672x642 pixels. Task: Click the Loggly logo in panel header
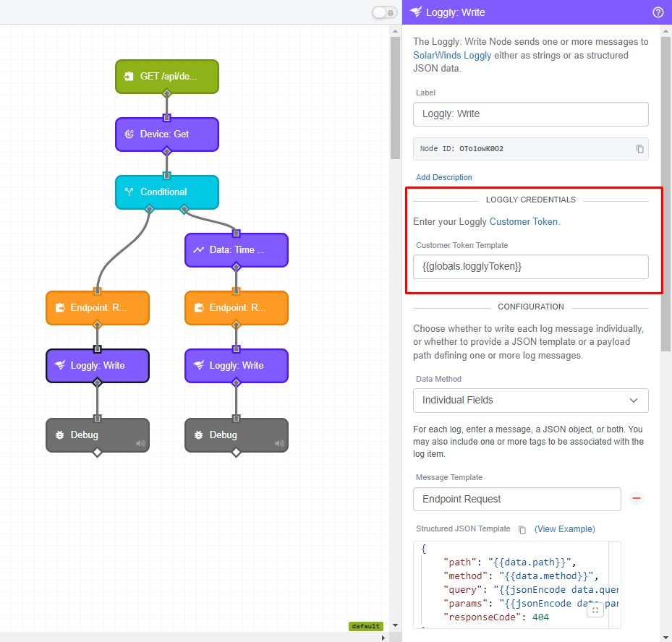(416, 12)
